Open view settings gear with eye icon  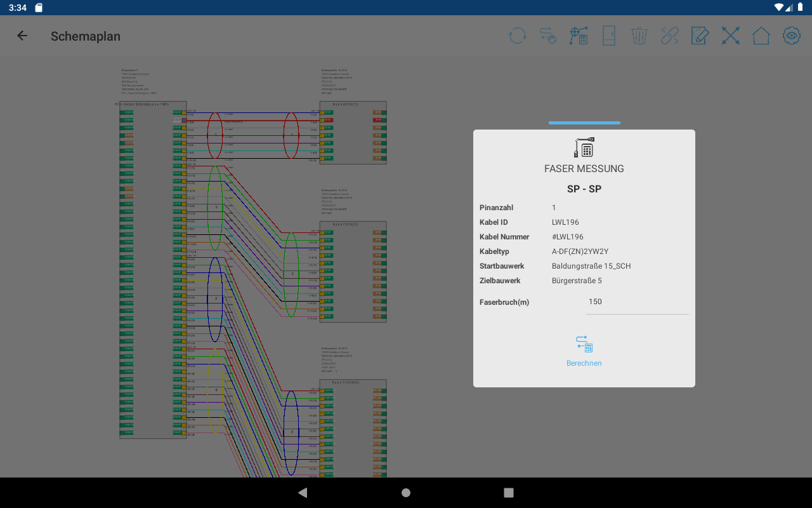[x=791, y=36]
